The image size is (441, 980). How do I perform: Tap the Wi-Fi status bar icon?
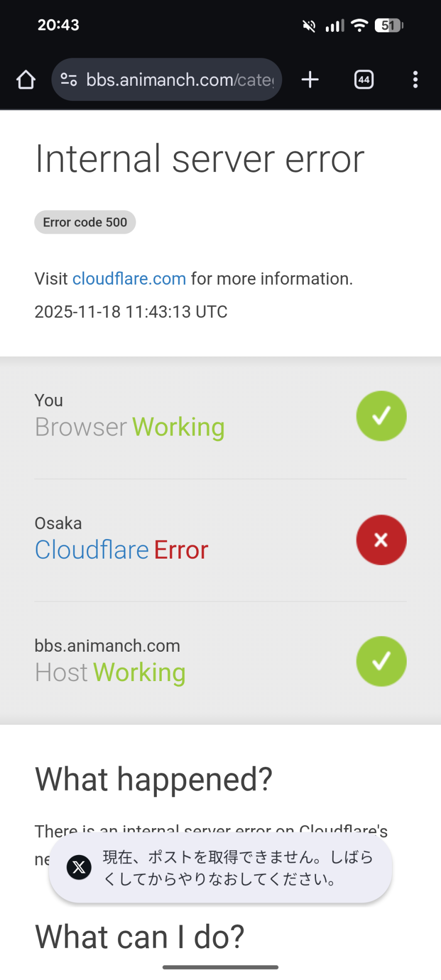pyautogui.click(x=360, y=25)
